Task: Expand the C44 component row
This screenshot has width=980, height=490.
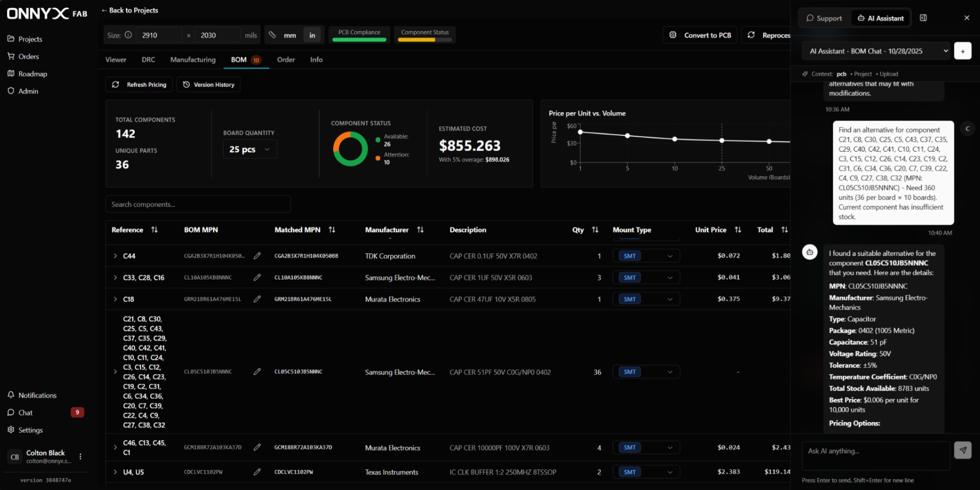Action: point(114,255)
